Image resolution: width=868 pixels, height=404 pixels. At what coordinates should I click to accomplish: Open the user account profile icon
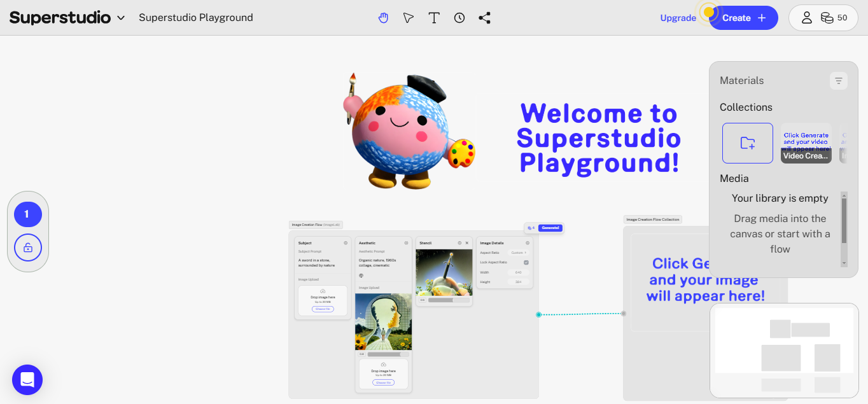807,18
